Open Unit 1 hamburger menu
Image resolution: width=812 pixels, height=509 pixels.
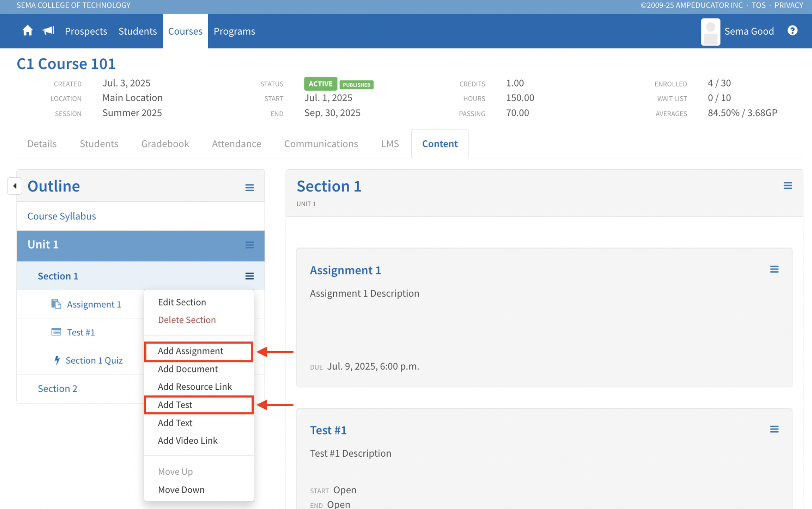click(249, 245)
